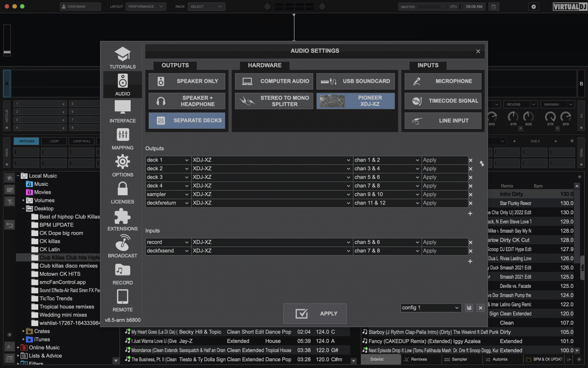
Task: Enable Timecode Signal input option
Action: 443,101
